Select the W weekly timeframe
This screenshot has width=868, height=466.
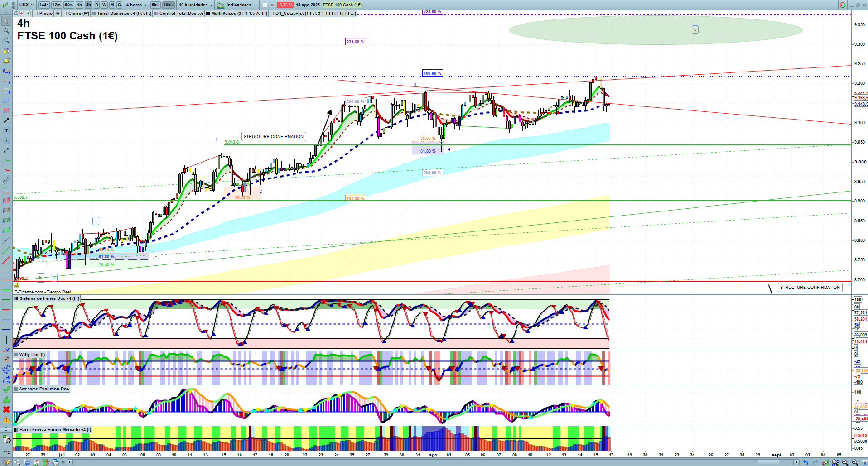pyautogui.click(x=104, y=5)
